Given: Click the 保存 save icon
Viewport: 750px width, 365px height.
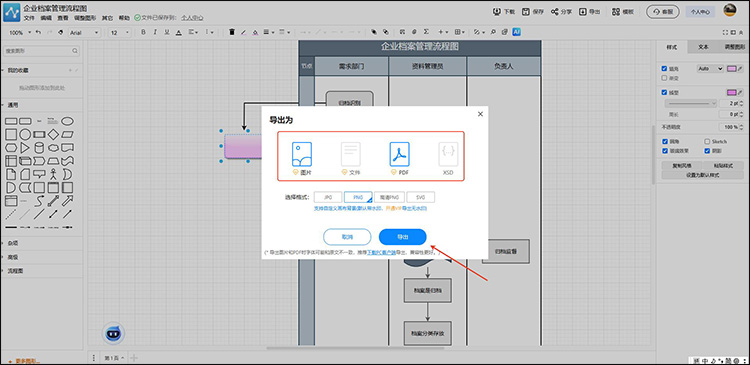Looking at the screenshot, I should [526, 11].
